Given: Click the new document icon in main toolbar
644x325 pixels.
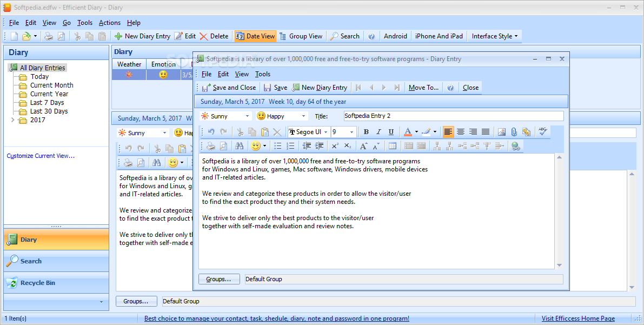Looking at the screenshot, I should (x=15, y=36).
